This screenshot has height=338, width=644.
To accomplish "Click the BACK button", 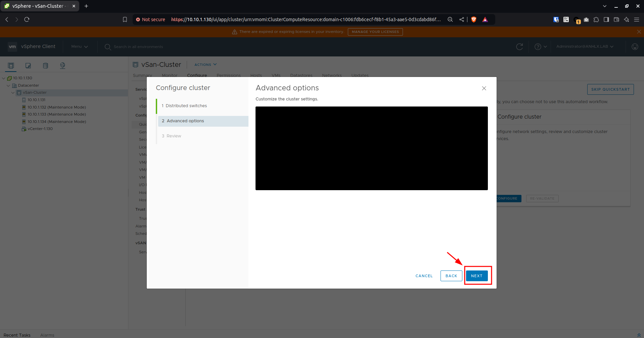I will coord(451,276).
